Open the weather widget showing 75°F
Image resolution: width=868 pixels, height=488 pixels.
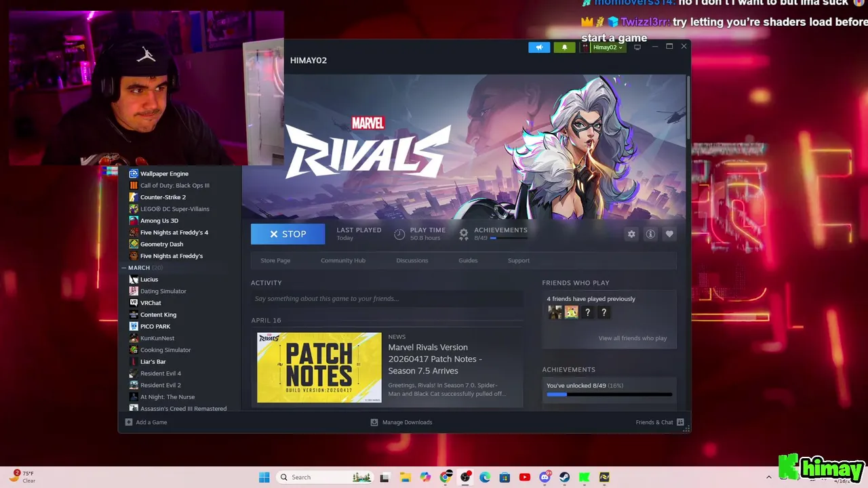(22, 477)
